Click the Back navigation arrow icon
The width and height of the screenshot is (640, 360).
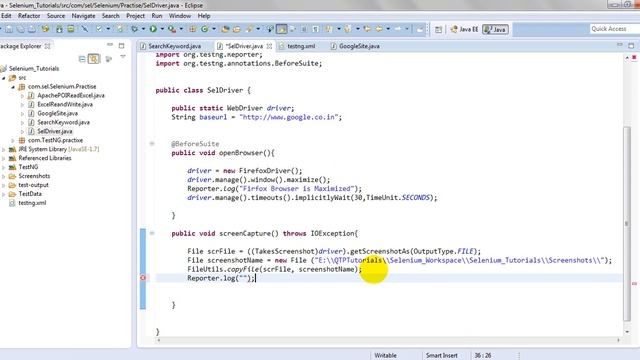click(379, 29)
